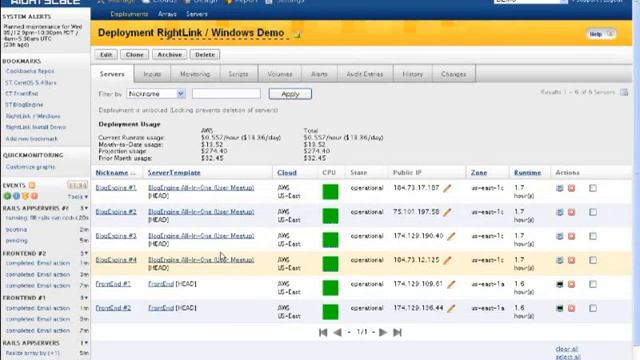The image size is (640, 360).
Task: Select the BlogEngine #3 row checkbox
Action: pyautogui.click(x=593, y=236)
